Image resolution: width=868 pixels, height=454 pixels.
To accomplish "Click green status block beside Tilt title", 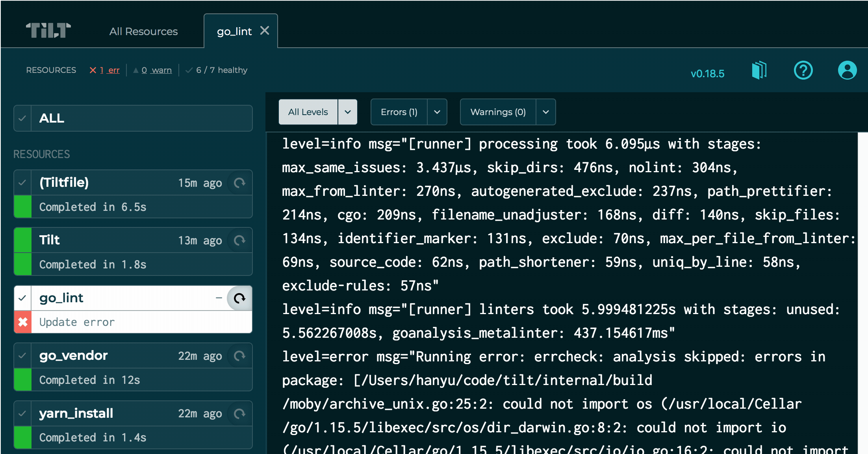I will tap(23, 240).
